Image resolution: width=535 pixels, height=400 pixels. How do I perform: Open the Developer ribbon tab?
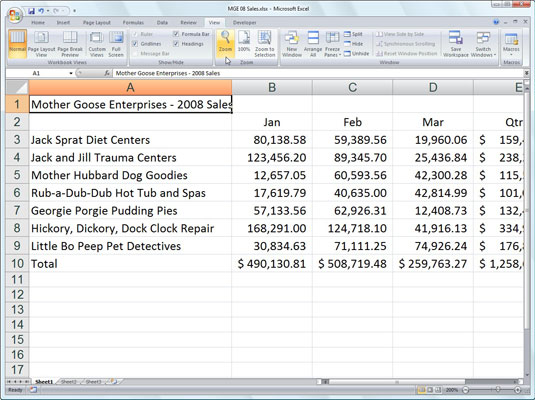[x=244, y=23]
